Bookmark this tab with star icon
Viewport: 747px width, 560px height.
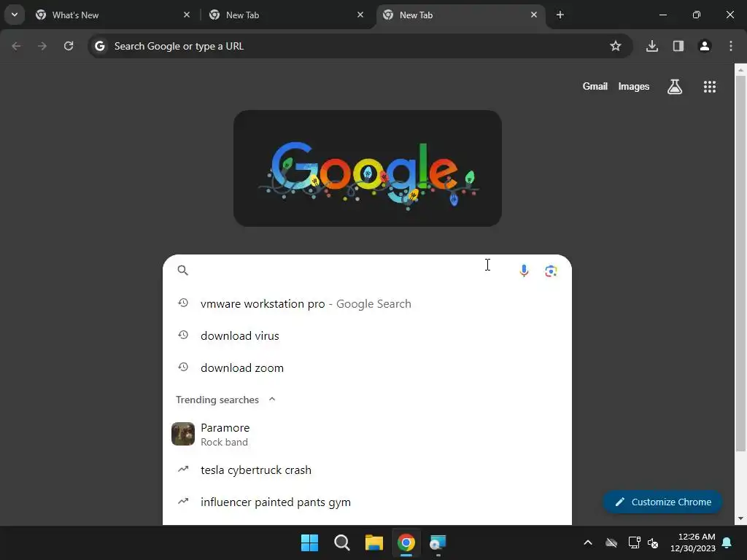click(x=616, y=46)
